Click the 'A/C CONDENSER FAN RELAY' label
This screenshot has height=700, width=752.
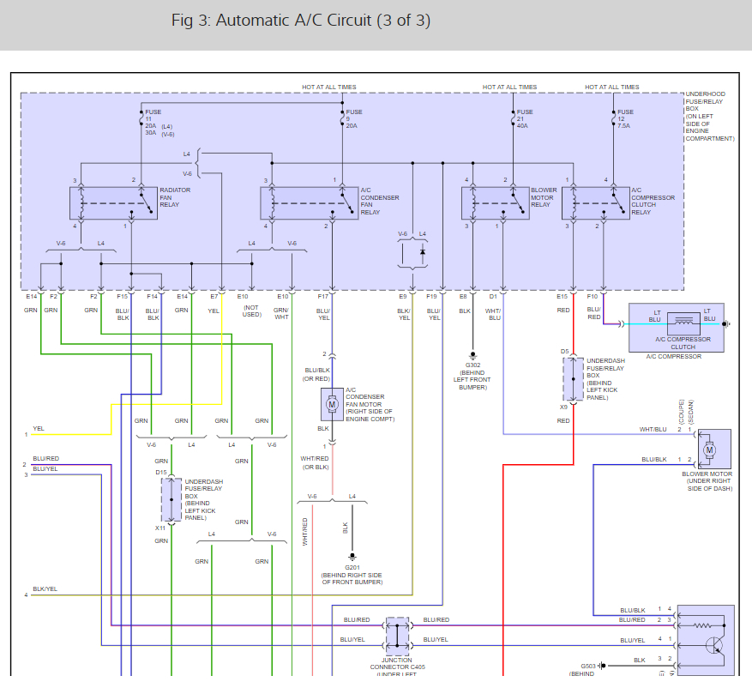tap(379, 201)
